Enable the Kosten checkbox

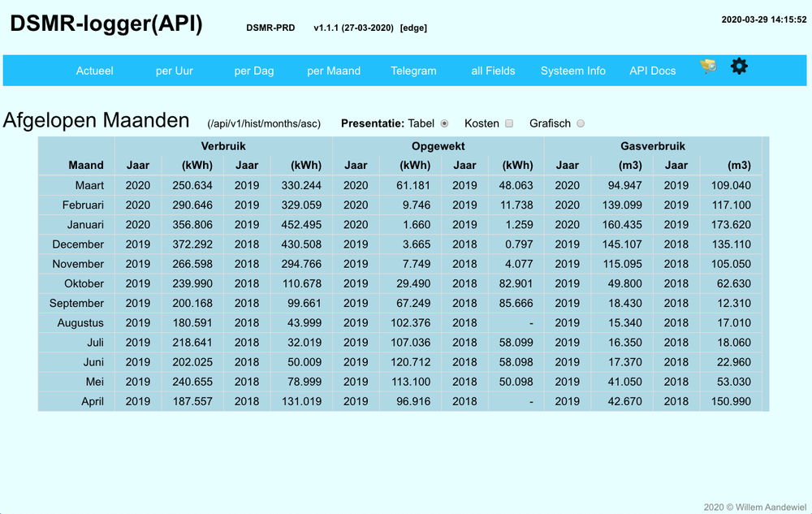(509, 123)
